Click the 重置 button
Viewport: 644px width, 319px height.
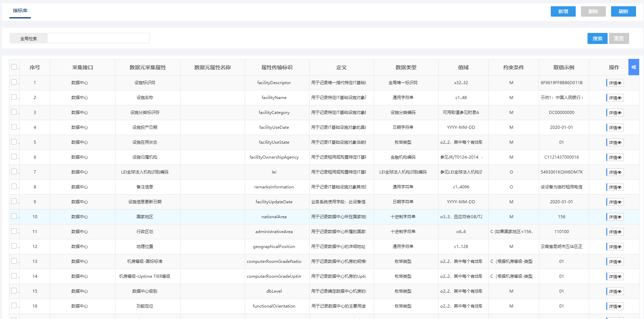[x=619, y=38]
